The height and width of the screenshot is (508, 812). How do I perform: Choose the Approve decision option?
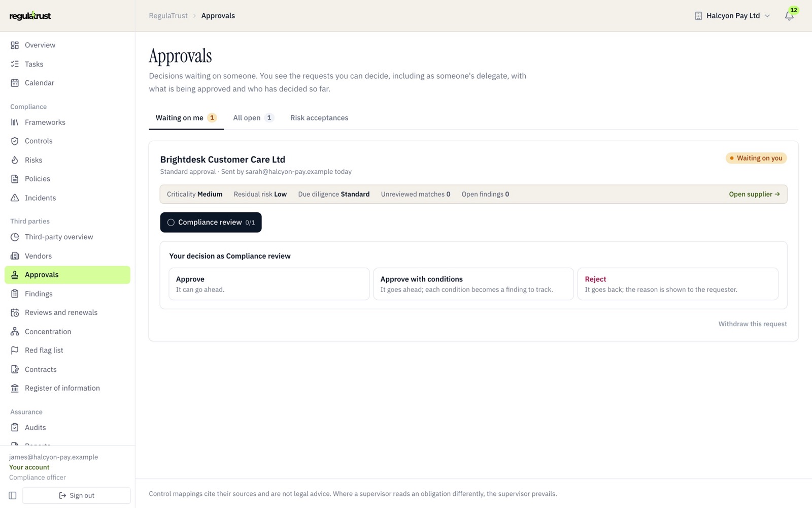(x=269, y=284)
